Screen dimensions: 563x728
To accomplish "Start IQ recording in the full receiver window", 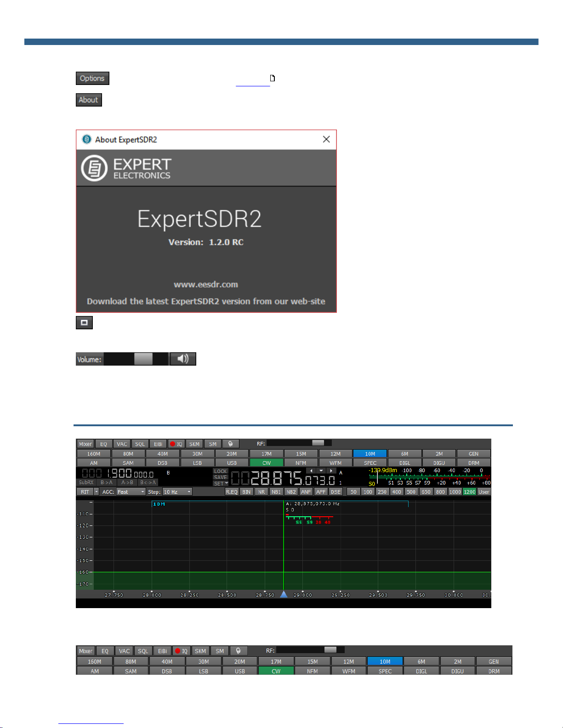I will coord(176,444).
